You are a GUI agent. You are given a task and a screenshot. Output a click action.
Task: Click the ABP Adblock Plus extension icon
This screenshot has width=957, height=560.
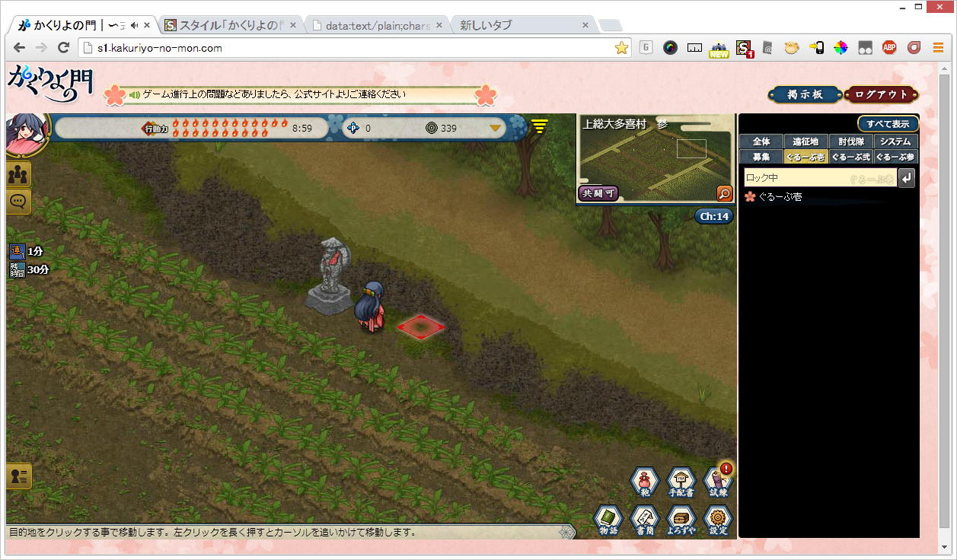(889, 47)
